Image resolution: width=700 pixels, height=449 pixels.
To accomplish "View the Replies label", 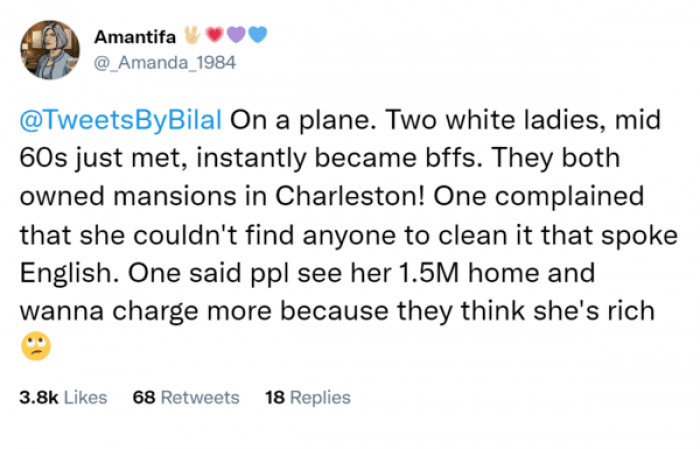I will 319,397.
